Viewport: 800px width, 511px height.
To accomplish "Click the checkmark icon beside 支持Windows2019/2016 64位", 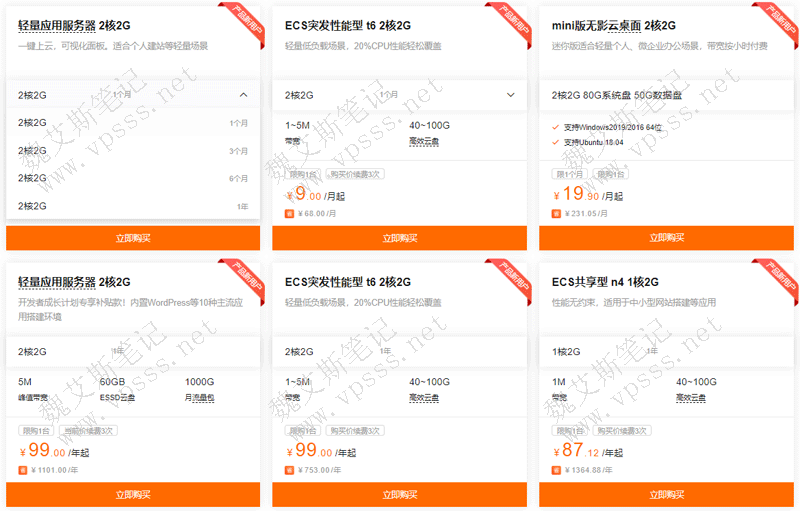I will pyautogui.click(x=556, y=127).
